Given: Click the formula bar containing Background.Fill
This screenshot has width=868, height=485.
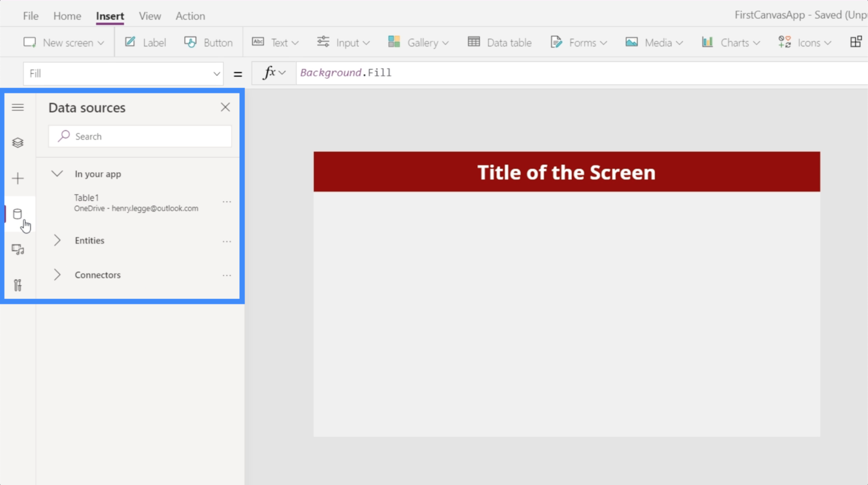Looking at the screenshot, I should [x=582, y=73].
